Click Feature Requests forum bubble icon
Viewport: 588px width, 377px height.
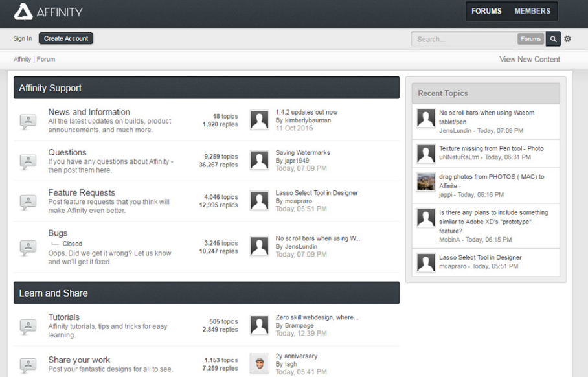[28, 202]
